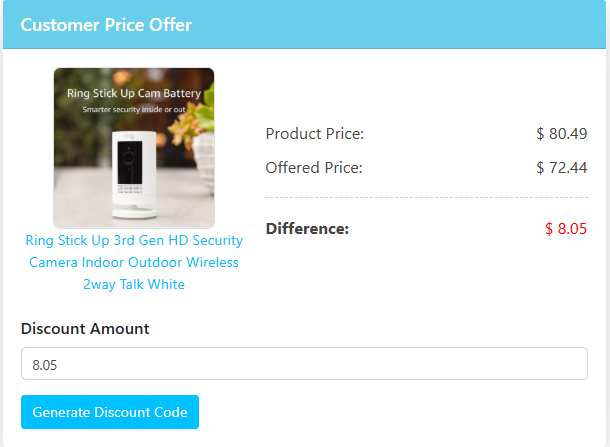
Task: Click 'Smarter security inside or out' tagline
Action: click(134, 110)
